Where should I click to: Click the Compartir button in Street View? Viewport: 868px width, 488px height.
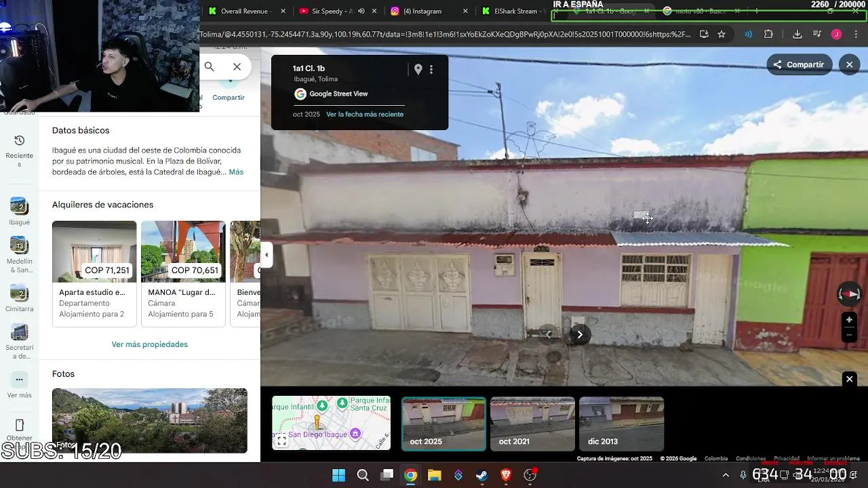tap(799, 64)
